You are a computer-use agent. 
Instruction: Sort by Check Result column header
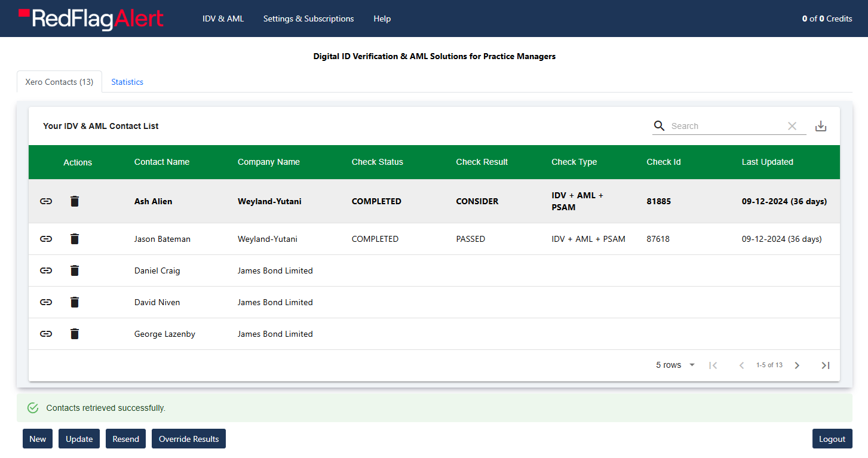482,162
